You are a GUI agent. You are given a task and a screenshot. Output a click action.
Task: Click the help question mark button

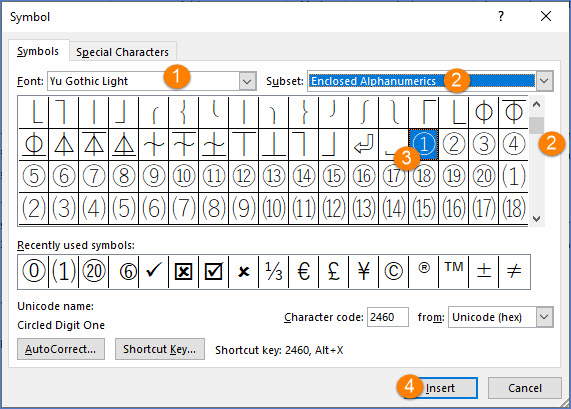[501, 16]
